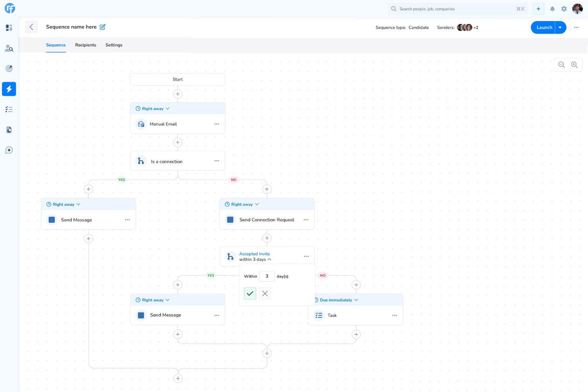Select the Start node

click(x=178, y=79)
